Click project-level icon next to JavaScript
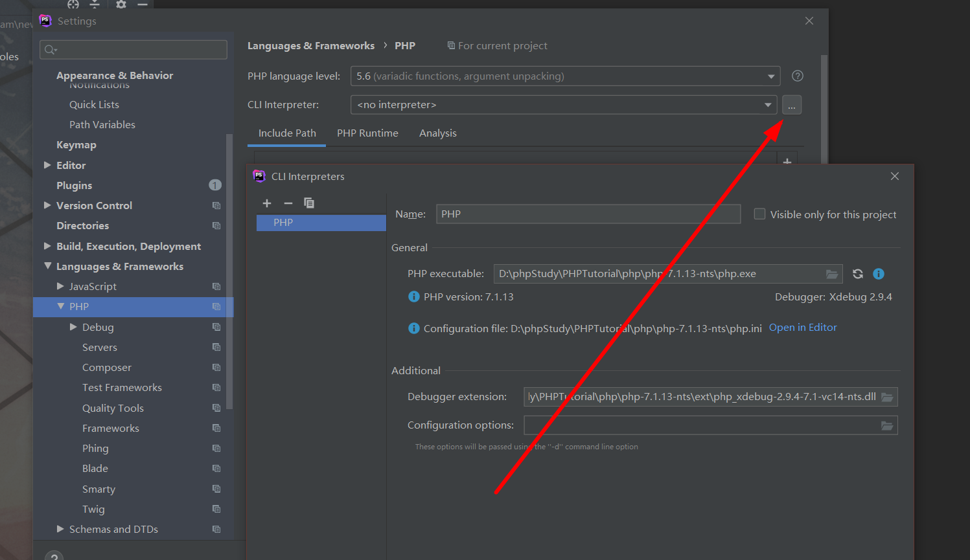 (x=216, y=287)
